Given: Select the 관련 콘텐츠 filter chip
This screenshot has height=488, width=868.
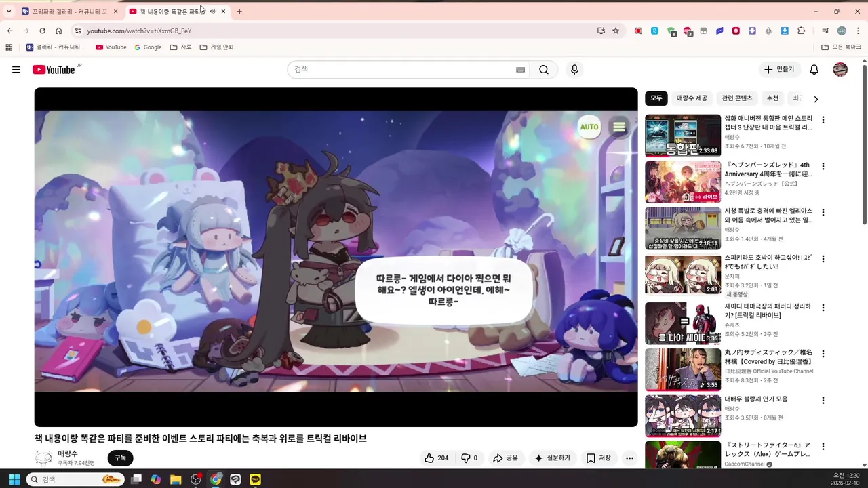Looking at the screenshot, I should [737, 98].
